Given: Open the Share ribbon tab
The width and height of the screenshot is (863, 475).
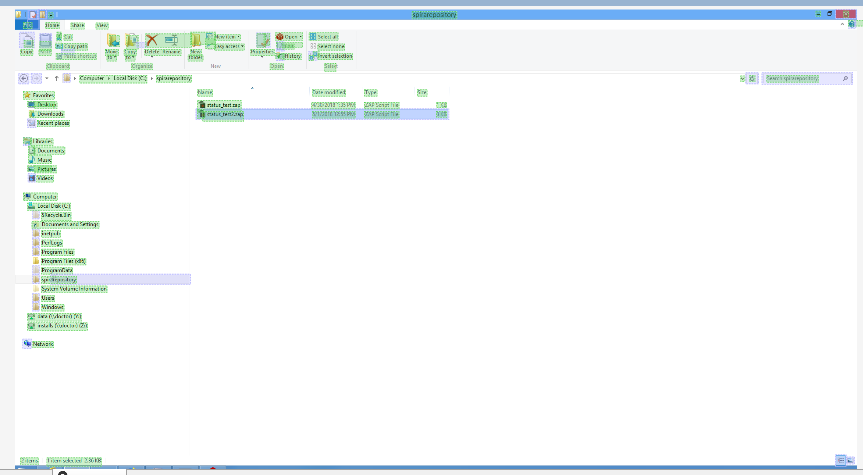Looking at the screenshot, I should click(x=78, y=25).
